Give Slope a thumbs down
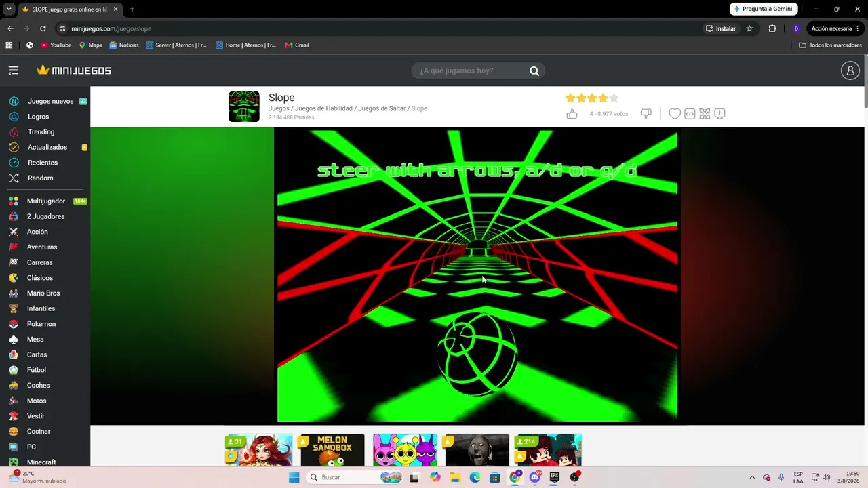 [646, 114]
